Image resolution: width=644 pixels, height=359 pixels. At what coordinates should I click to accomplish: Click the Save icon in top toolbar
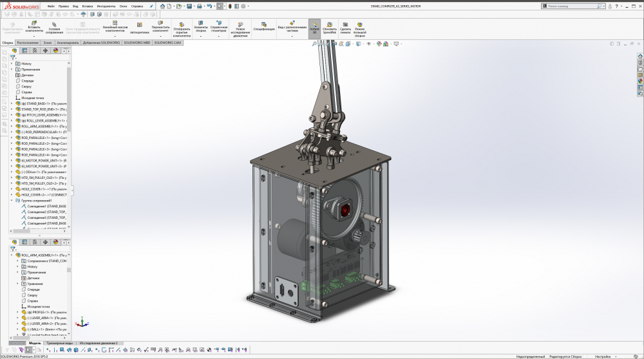pyautogui.click(x=189, y=6)
